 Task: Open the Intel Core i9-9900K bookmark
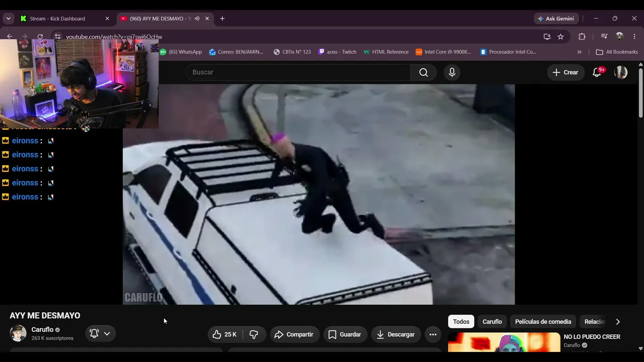(444, 52)
